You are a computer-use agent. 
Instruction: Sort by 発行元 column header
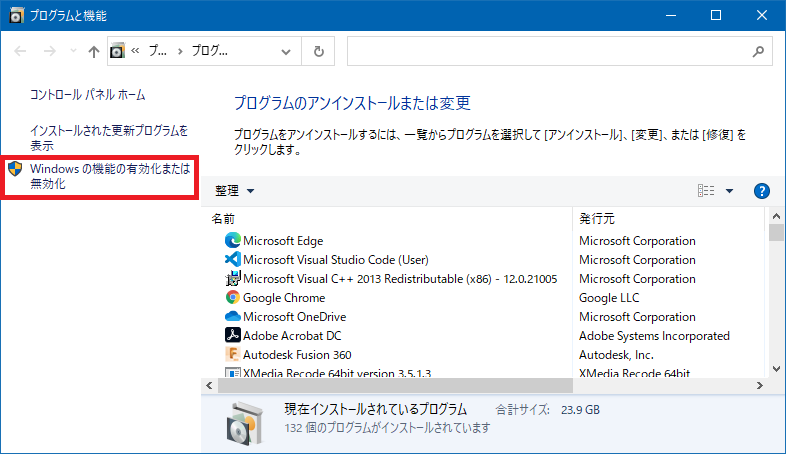click(x=597, y=218)
